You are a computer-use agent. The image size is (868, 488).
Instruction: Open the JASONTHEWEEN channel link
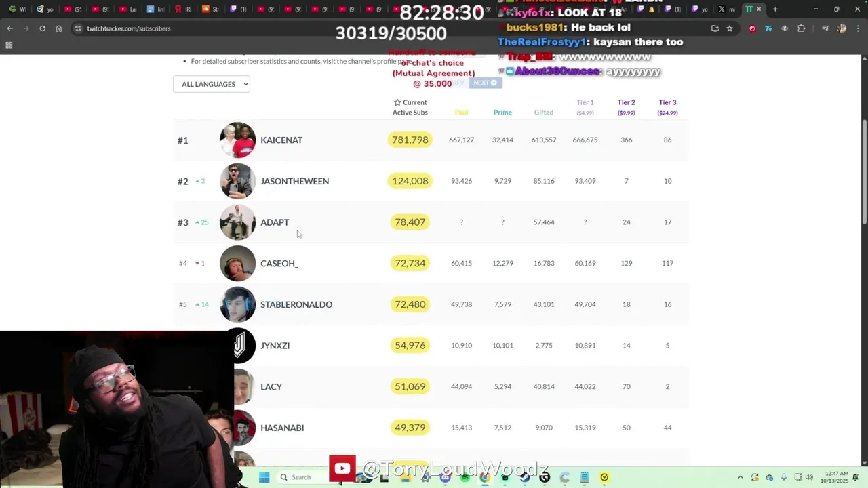295,181
